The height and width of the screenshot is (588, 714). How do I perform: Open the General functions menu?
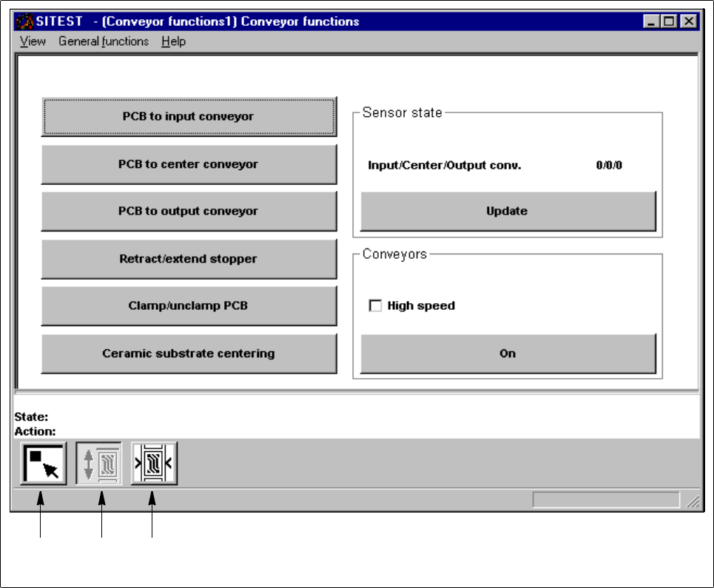[104, 41]
